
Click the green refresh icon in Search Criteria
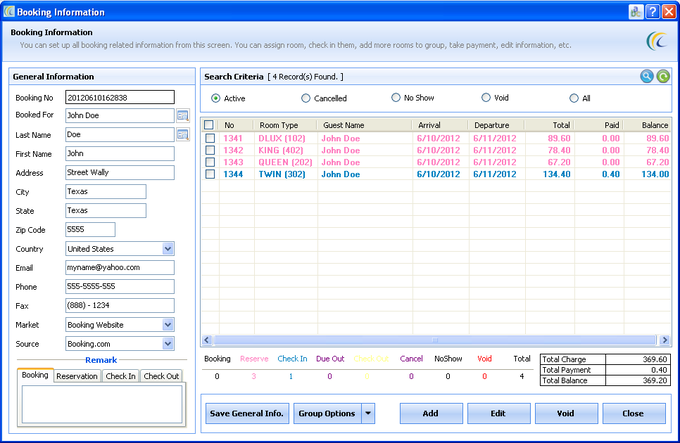[x=662, y=77]
